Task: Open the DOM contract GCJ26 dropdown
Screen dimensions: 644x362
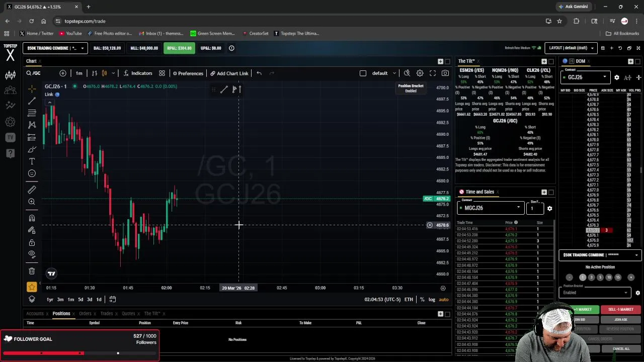Action: (585, 77)
